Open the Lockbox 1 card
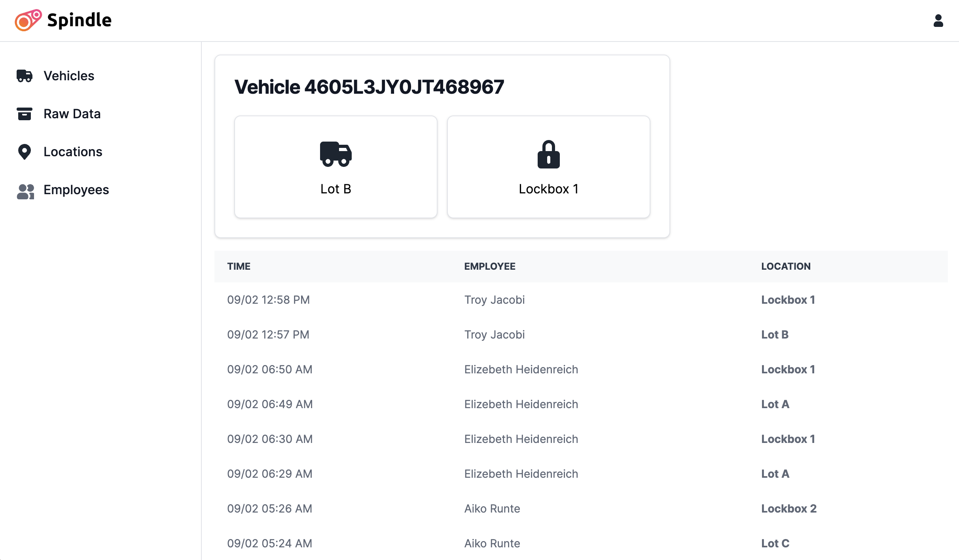Viewport: 959px width, 560px height. tap(548, 166)
